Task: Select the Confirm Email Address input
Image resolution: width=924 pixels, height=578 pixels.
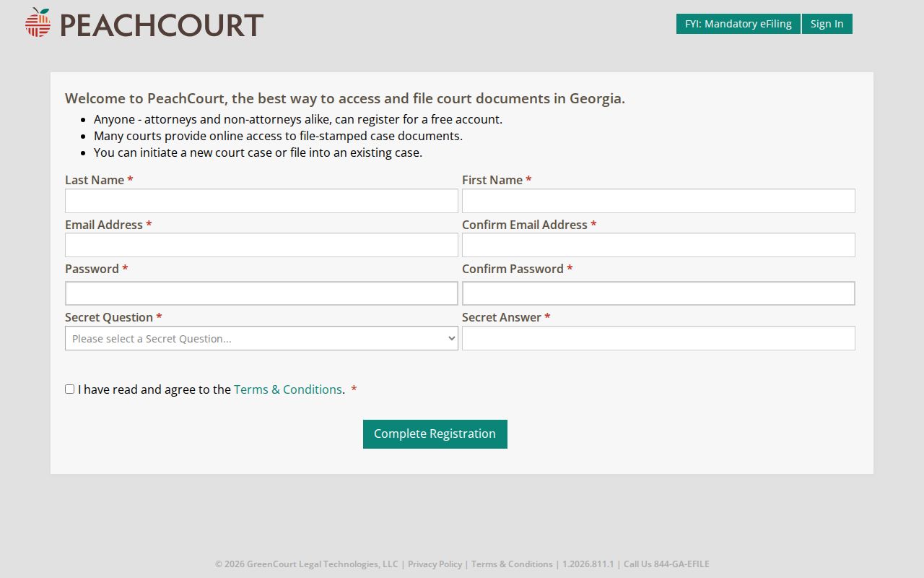Action: pos(658,245)
